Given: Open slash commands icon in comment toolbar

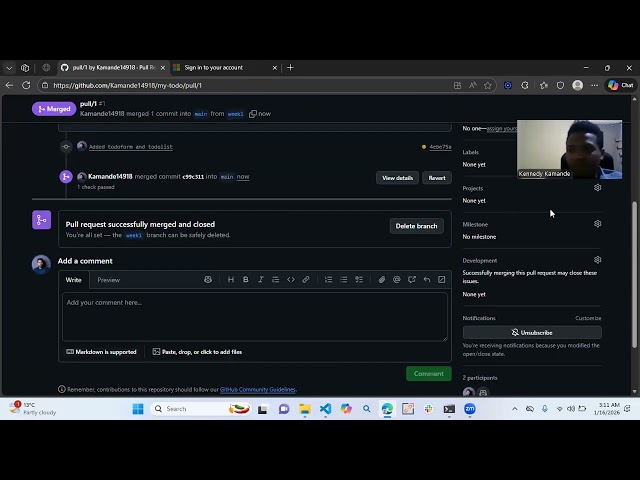Looking at the screenshot, I should coord(442,280).
